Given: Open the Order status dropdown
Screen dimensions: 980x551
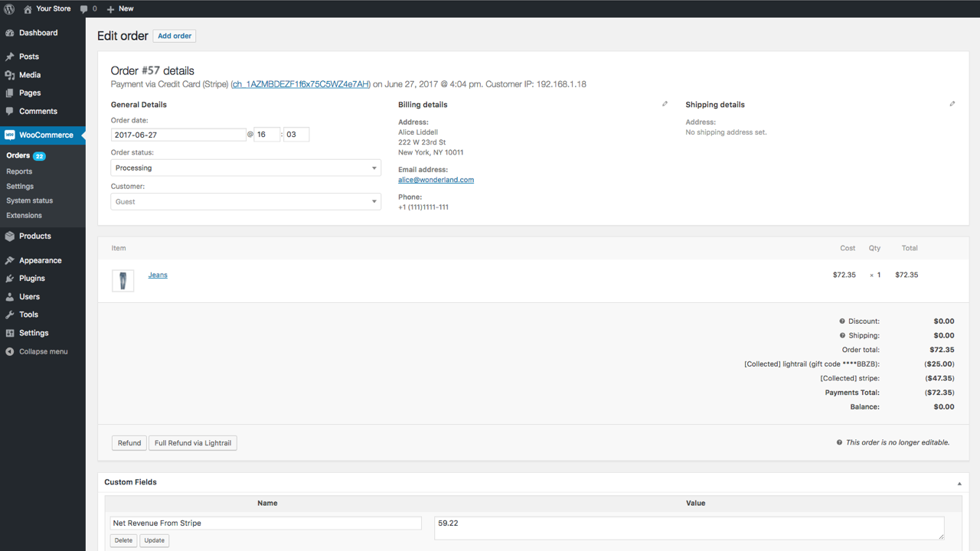Looking at the screenshot, I should (246, 168).
